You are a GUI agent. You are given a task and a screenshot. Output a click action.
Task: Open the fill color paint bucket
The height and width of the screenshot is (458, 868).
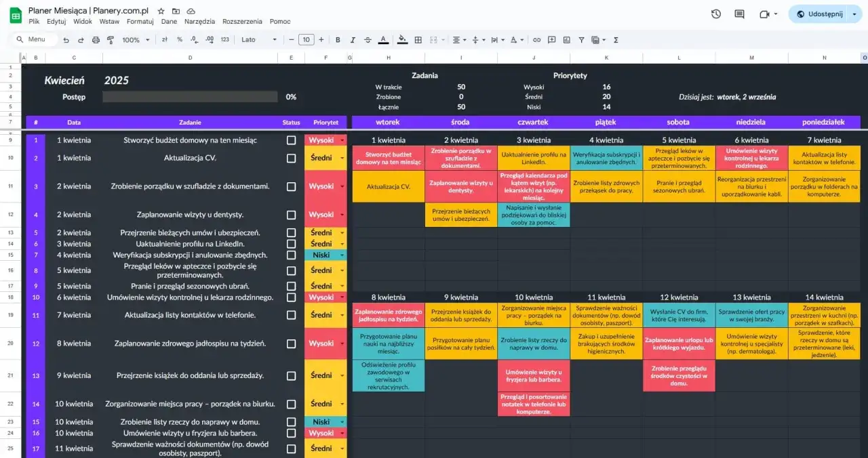click(x=402, y=40)
